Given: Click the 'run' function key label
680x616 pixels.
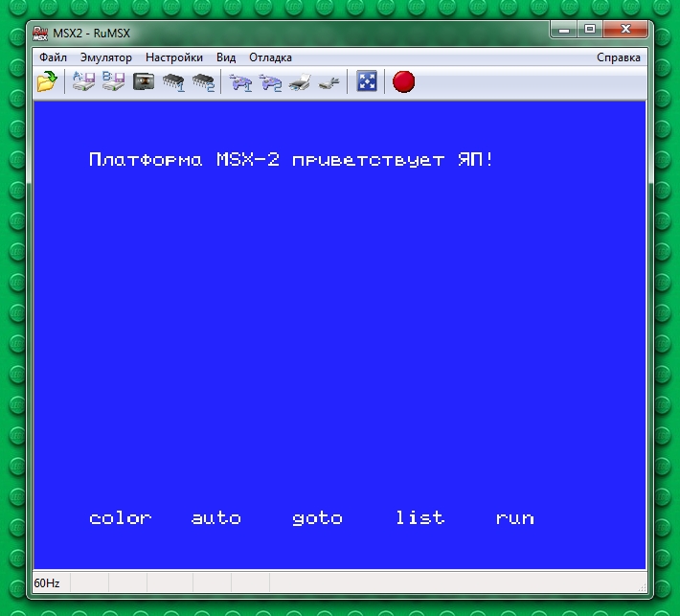Looking at the screenshot, I should click(x=515, y=519).
